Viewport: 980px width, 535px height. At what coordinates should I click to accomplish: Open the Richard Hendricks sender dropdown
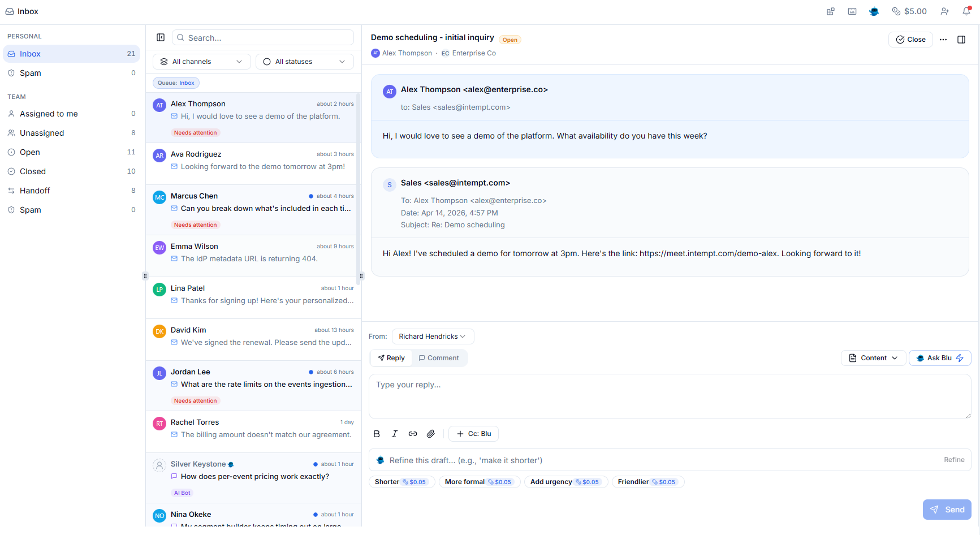433,336
